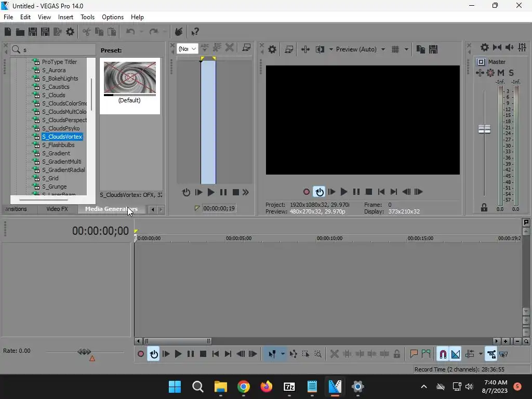This screenshot has height=399, width=532.
Task: Open Master bus audio properties gear
Action: (485, 47)
